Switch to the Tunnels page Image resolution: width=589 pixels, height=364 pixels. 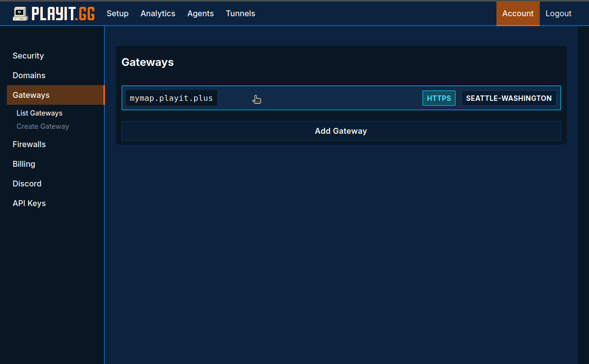coord(240,13)
